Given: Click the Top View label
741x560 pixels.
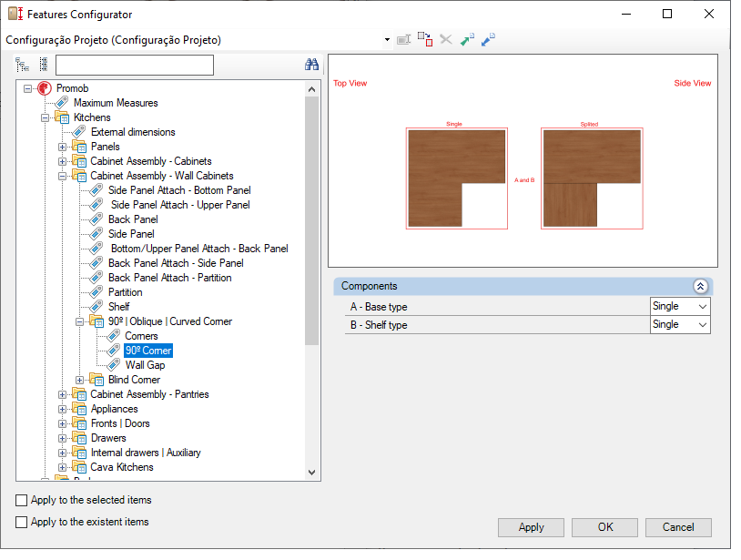Looking at the screenshot, I should pyautogui.click(x=350, y=83).
